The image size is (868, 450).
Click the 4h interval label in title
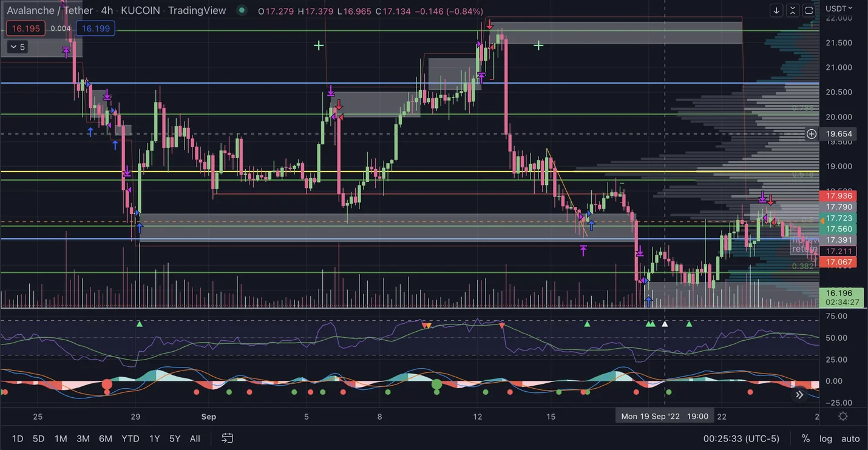pos(107,10)
